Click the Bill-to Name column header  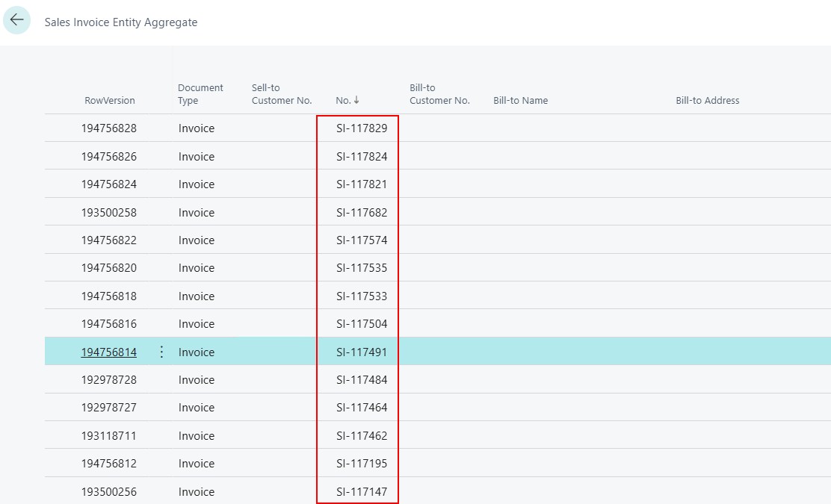click(520, 101)
